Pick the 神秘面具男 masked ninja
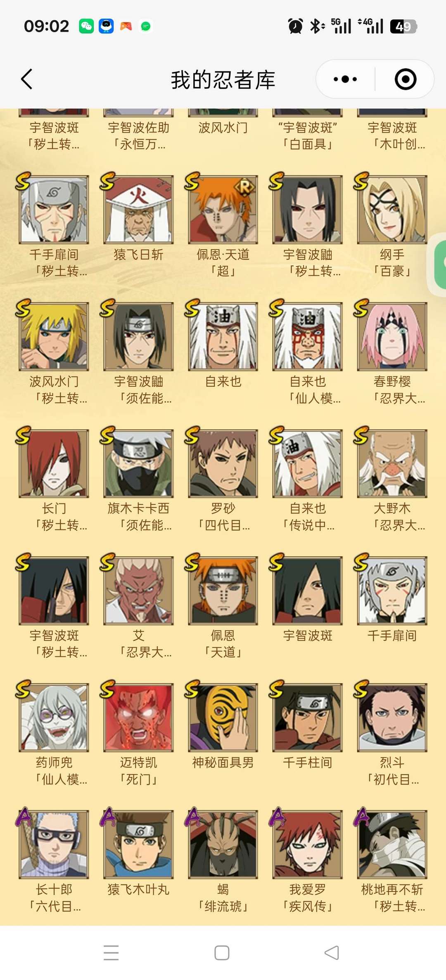The width and height of the screenshot is (446, 980). click(x=223, y=718)
